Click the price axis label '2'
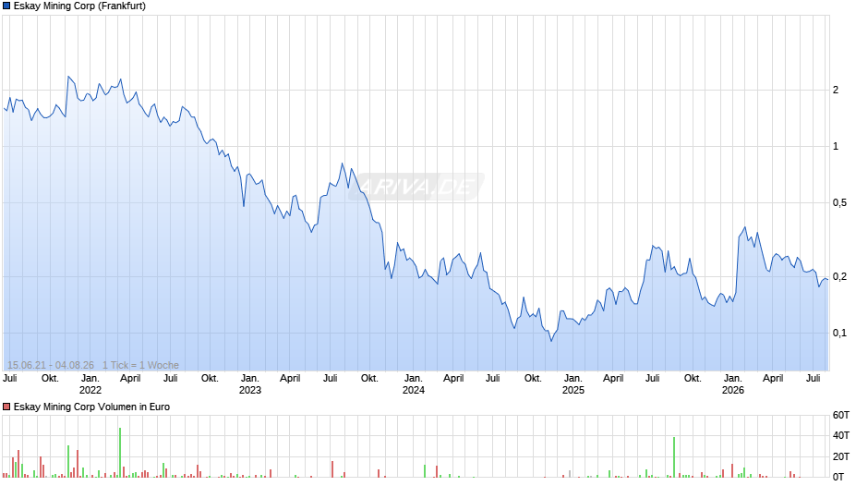 tap(836, 90)
